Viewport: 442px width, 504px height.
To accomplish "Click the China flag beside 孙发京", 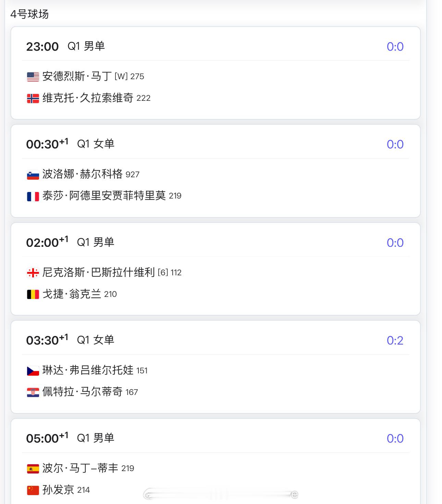I will point(33,490).
